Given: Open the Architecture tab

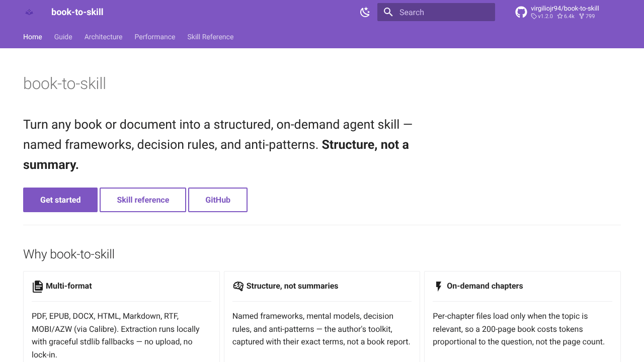Looking at the screenshot, I should pyautogui.click(x=104, y=37).
